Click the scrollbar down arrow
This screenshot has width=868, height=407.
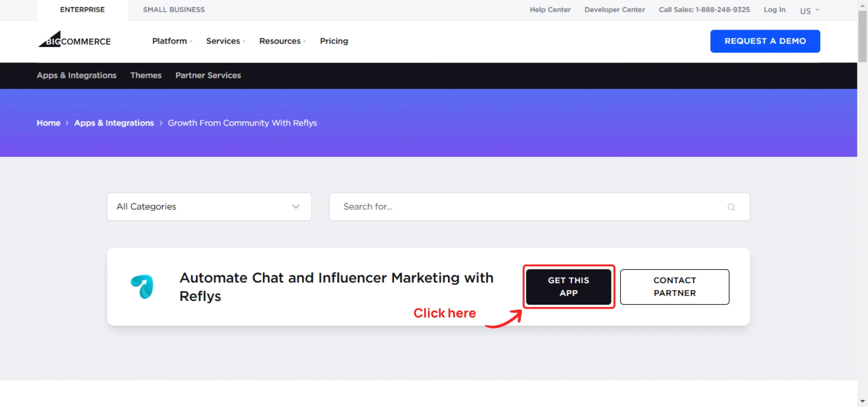[862, 401]
